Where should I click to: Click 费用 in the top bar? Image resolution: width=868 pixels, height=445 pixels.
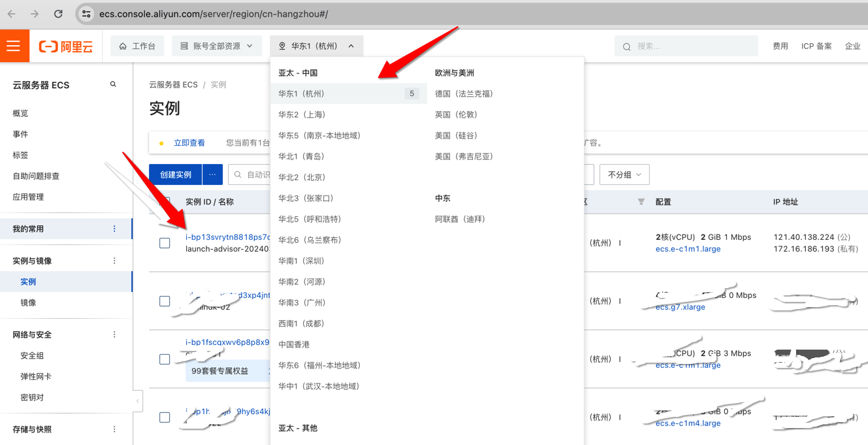tap(780, 46)
